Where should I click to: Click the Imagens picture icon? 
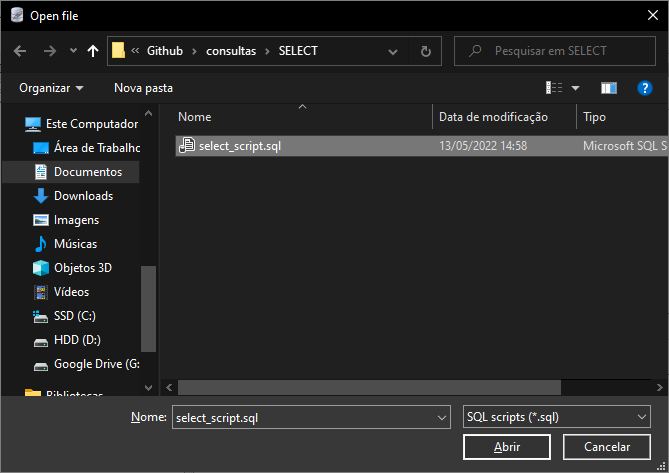[x=41, y=220]
